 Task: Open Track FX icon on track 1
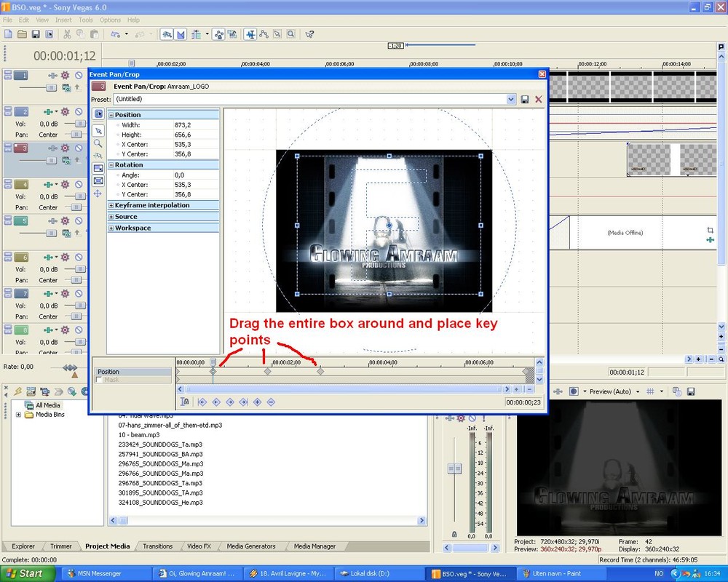65,75
